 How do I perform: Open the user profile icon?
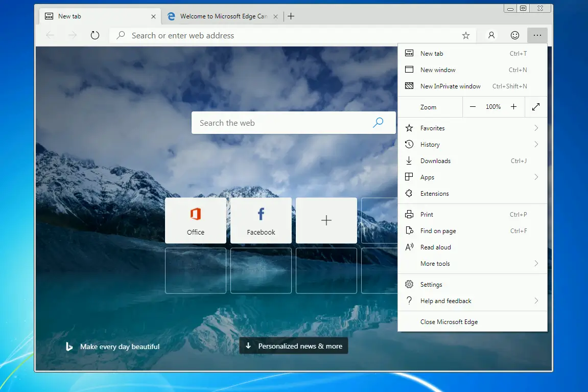coord(491,35)
